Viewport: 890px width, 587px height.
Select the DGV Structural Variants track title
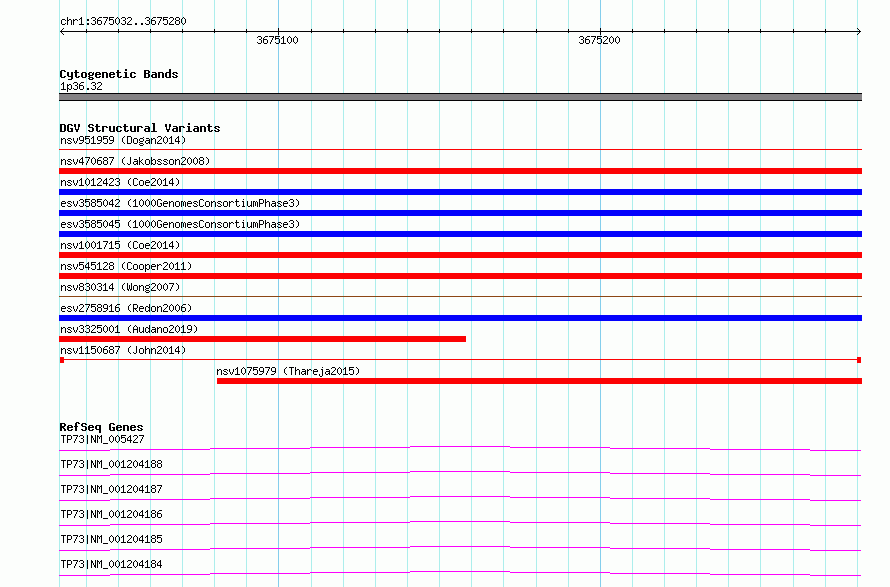coord(140,128)
